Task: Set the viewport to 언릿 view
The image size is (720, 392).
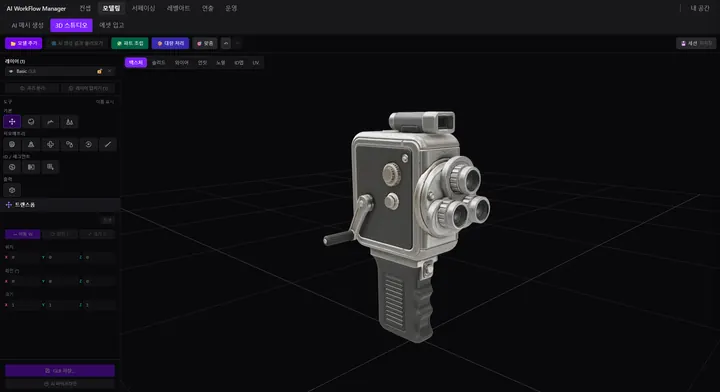Action: pyautogui.click(x=202, y=62)
